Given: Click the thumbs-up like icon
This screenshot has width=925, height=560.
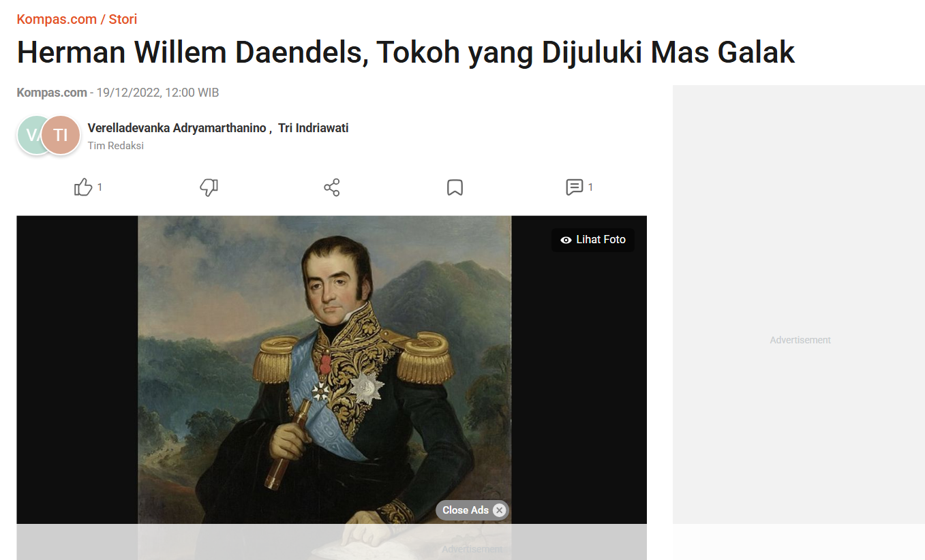Looking at the screenshot, I should (x=83, y=187).
